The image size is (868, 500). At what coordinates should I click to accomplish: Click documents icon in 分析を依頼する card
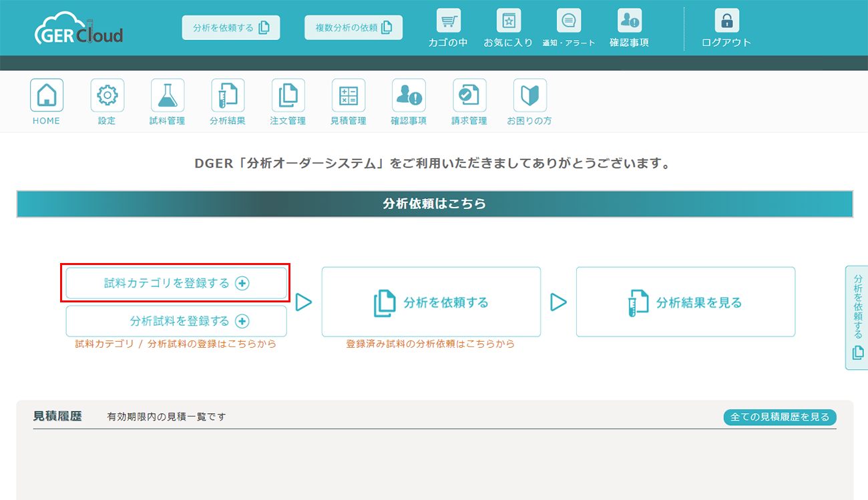(385, 303)
